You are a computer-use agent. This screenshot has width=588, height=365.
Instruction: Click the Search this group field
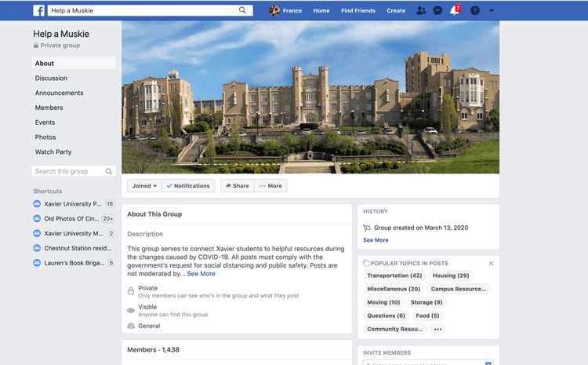tap(74, 171)
